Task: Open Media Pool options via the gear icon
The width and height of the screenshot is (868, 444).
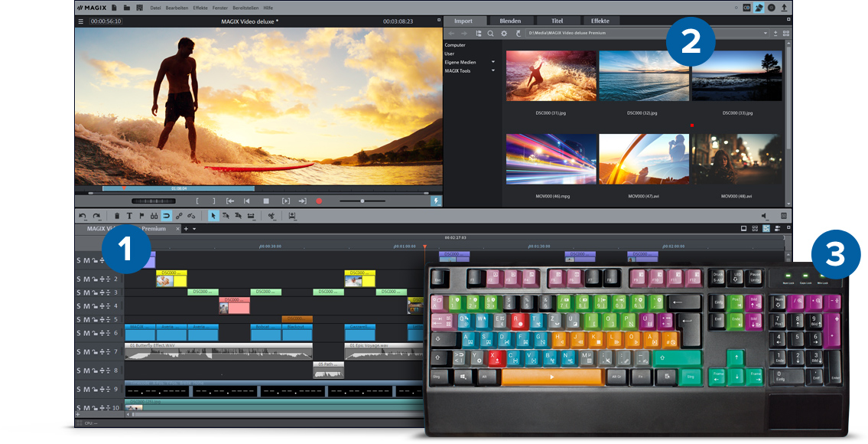Action: [504, 33]
